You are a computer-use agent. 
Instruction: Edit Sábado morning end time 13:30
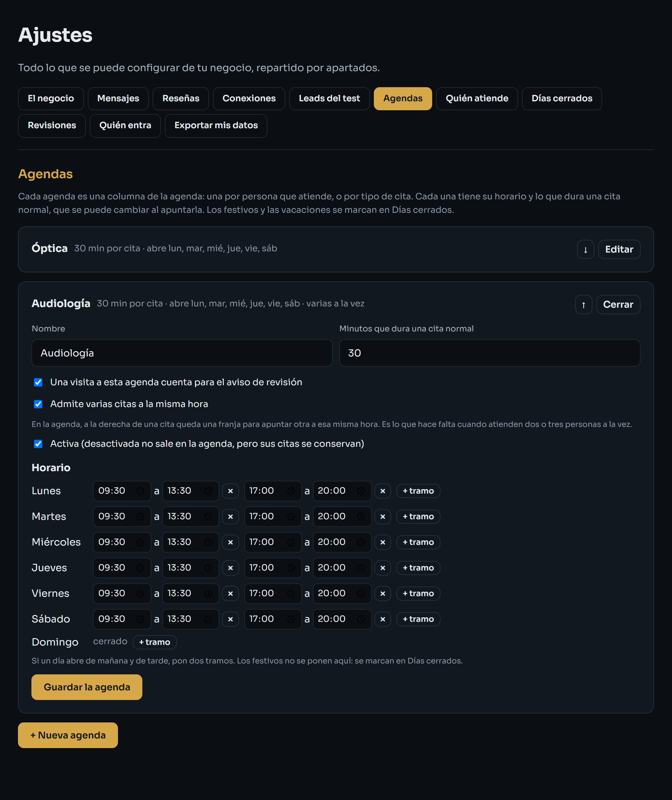tap(190, 619)
